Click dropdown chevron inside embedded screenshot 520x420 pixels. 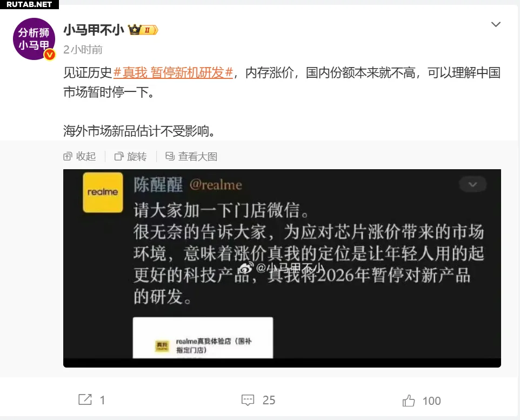click(472, 184)
